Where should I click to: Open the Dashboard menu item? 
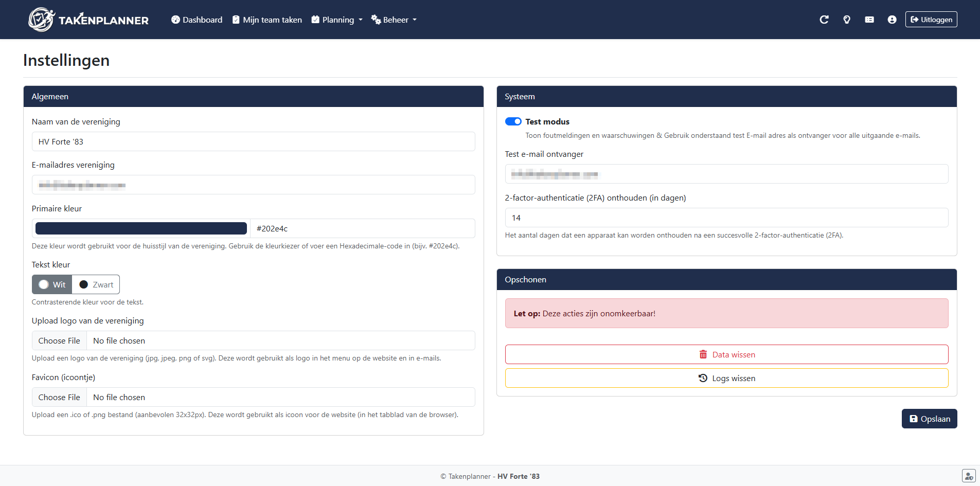pos(202,20)
